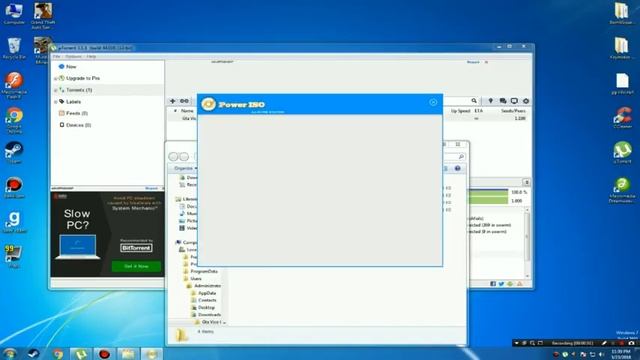Expand the Torrents tree node

click(56, 90)
